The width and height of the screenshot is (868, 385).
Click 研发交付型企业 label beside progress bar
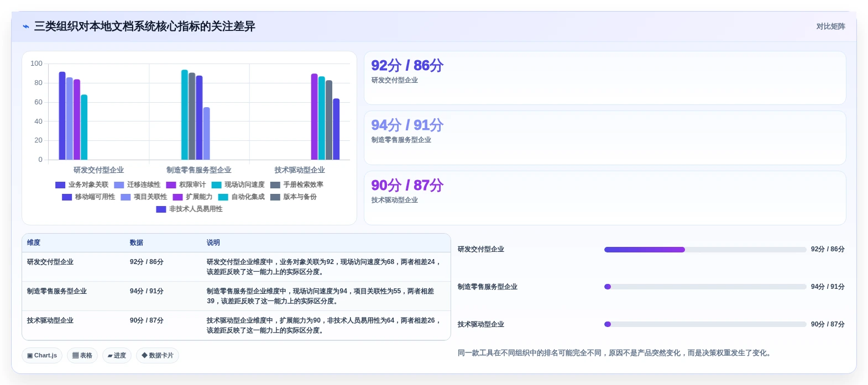pyautogui.click(x=481, y=249)
